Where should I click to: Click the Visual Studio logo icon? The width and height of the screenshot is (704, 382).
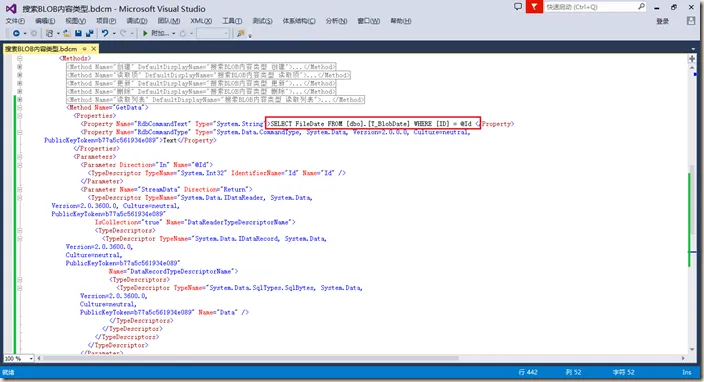click(x=11, y=9)
